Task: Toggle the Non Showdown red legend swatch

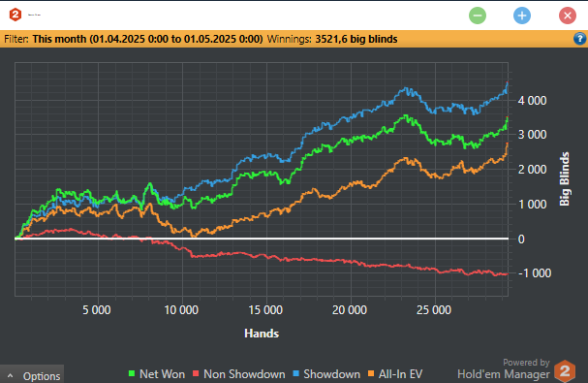Action: (196, 373)
